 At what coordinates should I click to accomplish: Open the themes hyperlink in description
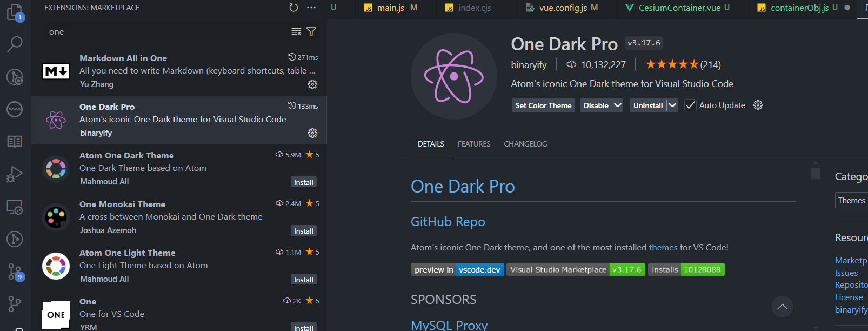tap(663, 247)
